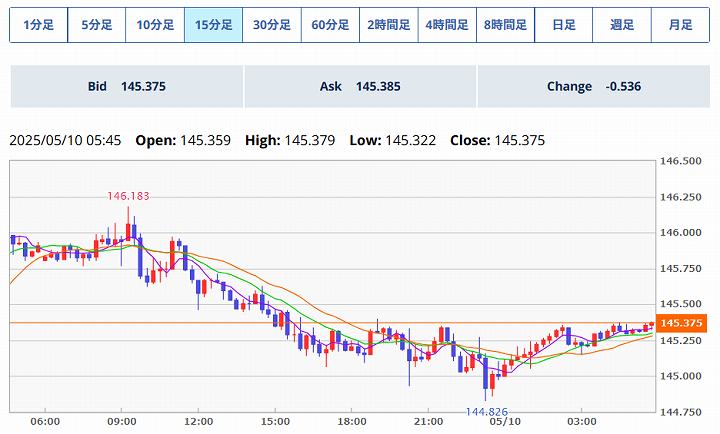720x434 pixels.
Task: Click the 144.826 low price label
Action: tap(489, 411)
